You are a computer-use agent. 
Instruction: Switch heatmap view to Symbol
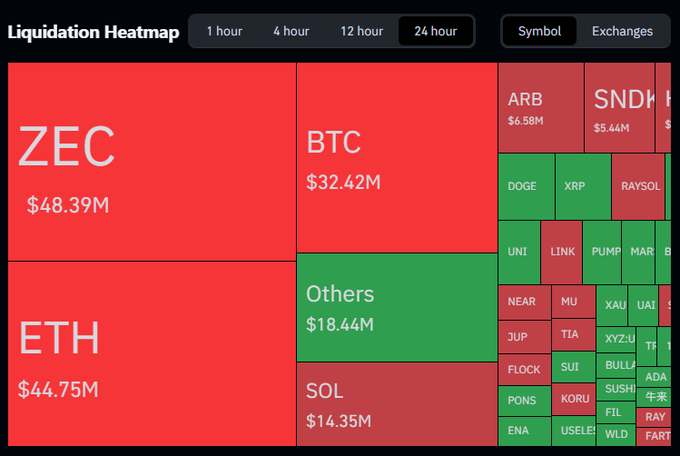[539, 31]
